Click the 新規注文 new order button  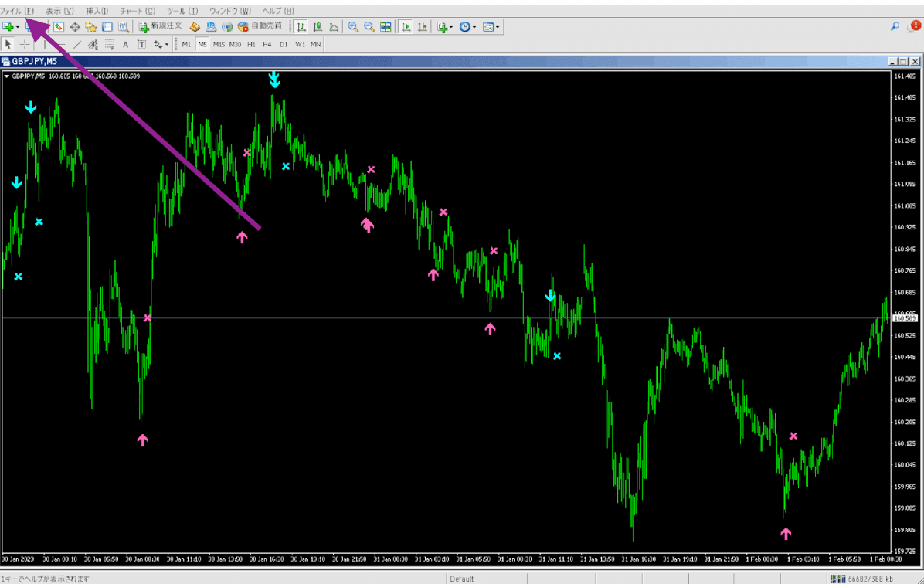pyautogui.click(x=160, y=26)
